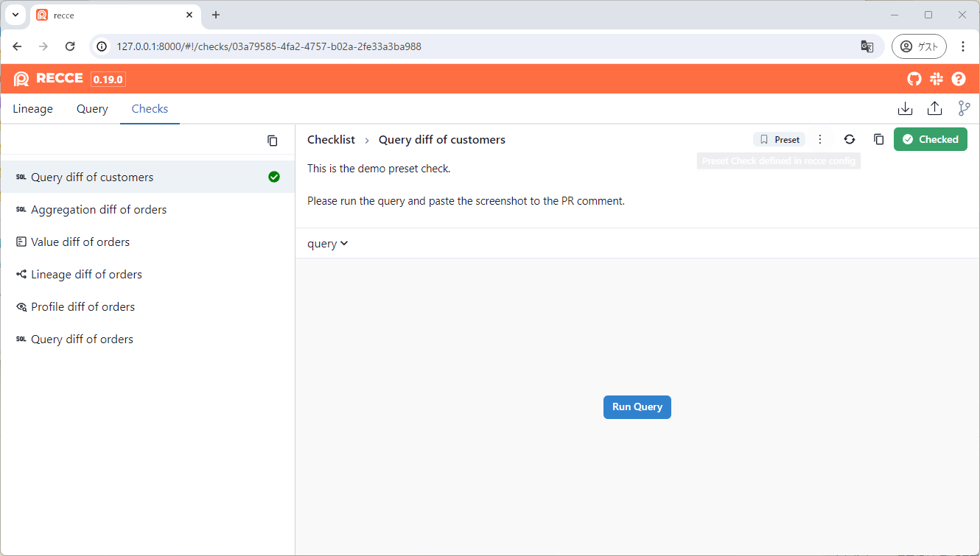Select the recce browser tab
This screenshot has height=556, width=980.
(x=116, y=15)
